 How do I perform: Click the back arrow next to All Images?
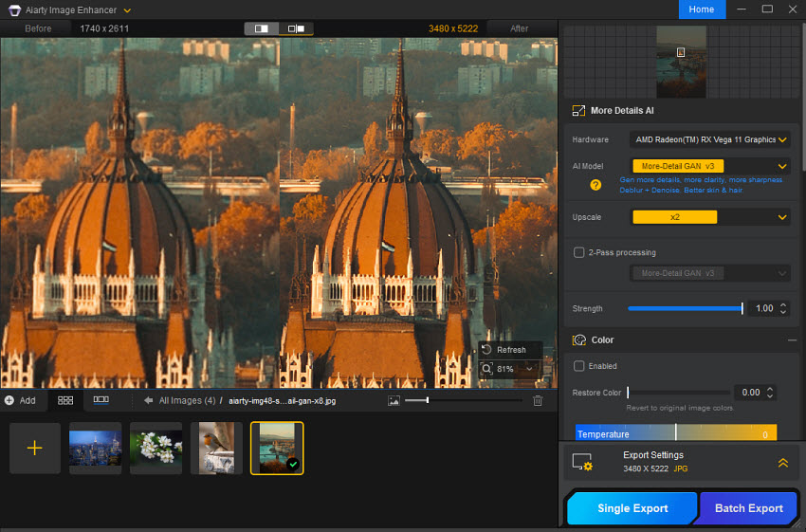pyautogui.click(x=149, y=400)
